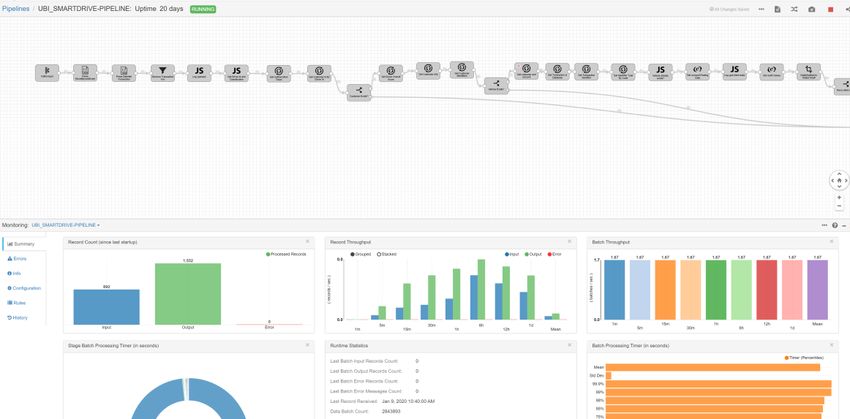Open the Info tab
Image resolution: width=850 pixels, height=419 pixels.
coord(14,273)
